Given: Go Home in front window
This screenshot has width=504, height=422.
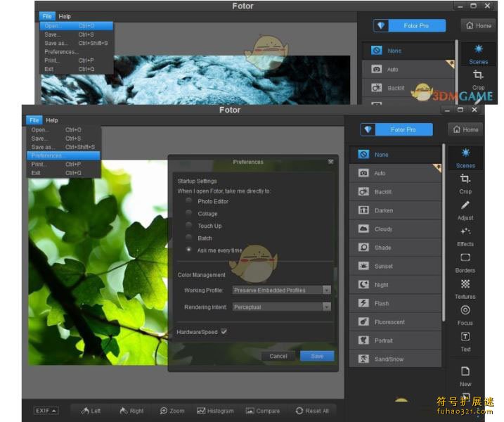Looking at the screenshot, I should click(x=465, y=129).
